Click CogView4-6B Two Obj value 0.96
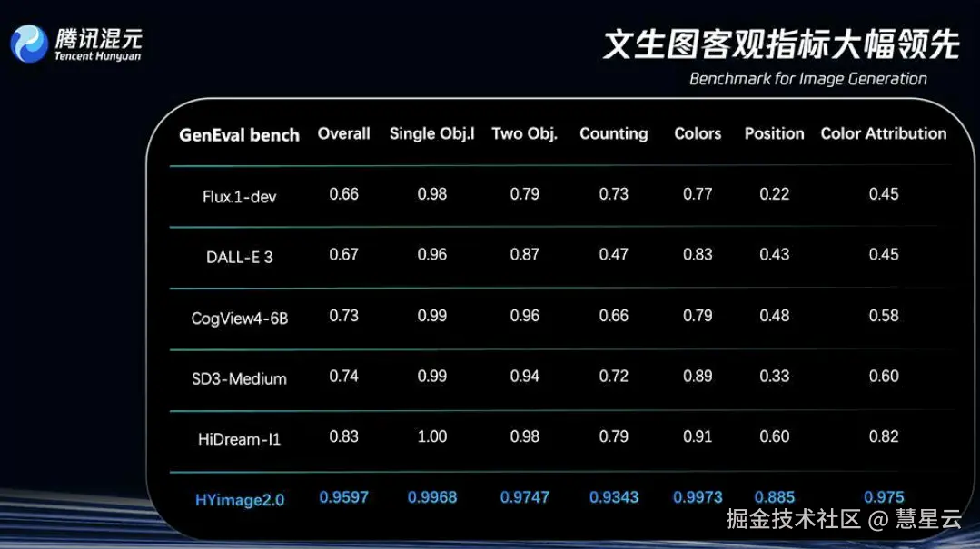Screen dimensions: 980x549 [524, 316]
